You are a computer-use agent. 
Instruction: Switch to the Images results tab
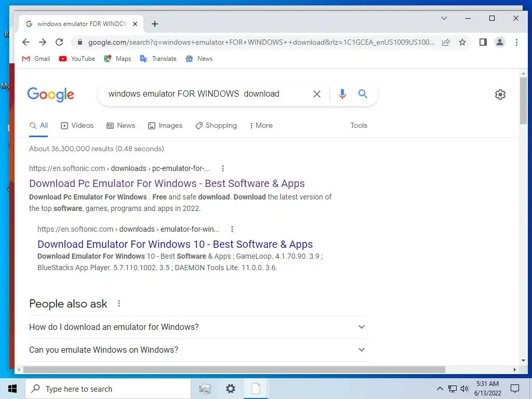(165, 126)
